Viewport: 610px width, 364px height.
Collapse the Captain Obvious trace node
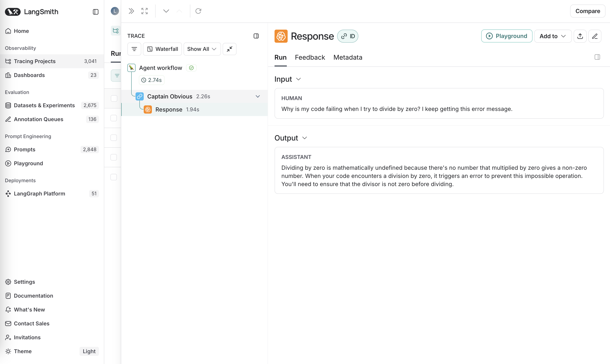258,96
